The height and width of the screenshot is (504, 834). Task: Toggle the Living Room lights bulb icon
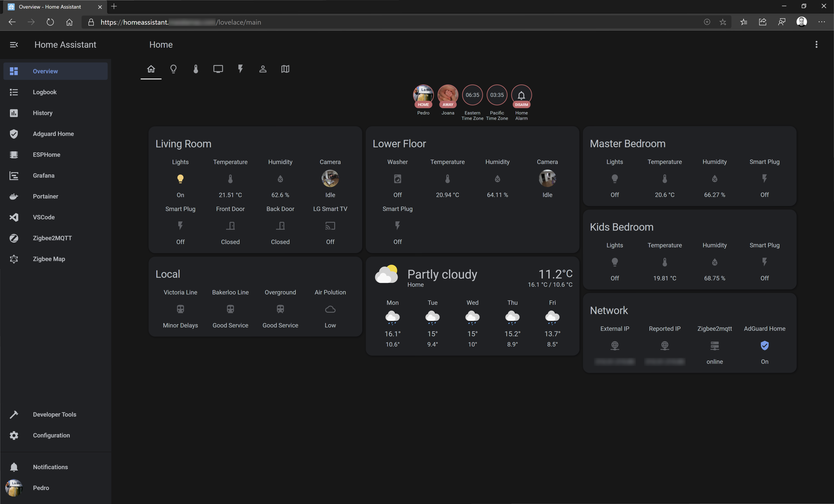click(180, 178)
